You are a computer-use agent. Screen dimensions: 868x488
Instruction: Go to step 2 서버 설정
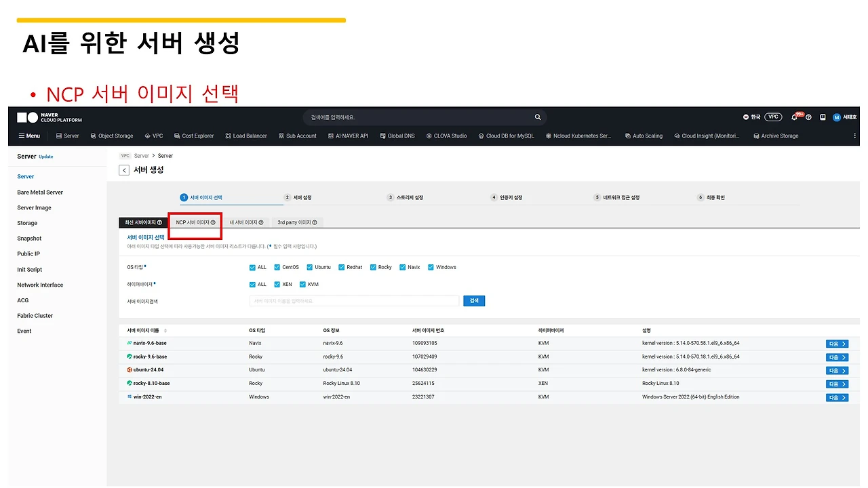[x=298, y=198]
